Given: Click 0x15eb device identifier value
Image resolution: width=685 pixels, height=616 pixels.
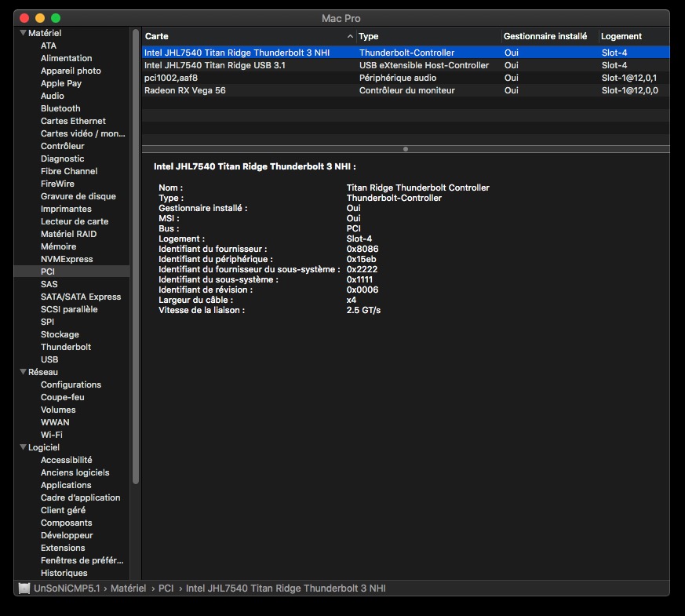Looking at the screenshot, I should point(361,259).
